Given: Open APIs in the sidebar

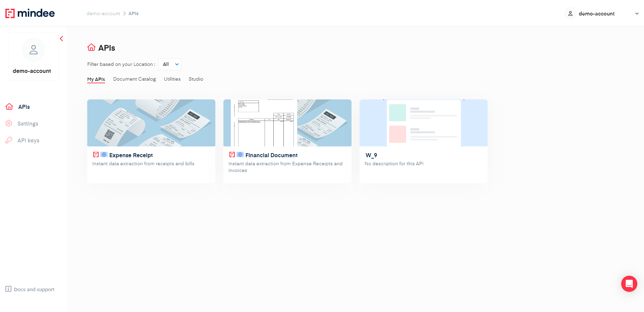Looking at the screenshot, I should pyautogui.click(x=24, y=107).
